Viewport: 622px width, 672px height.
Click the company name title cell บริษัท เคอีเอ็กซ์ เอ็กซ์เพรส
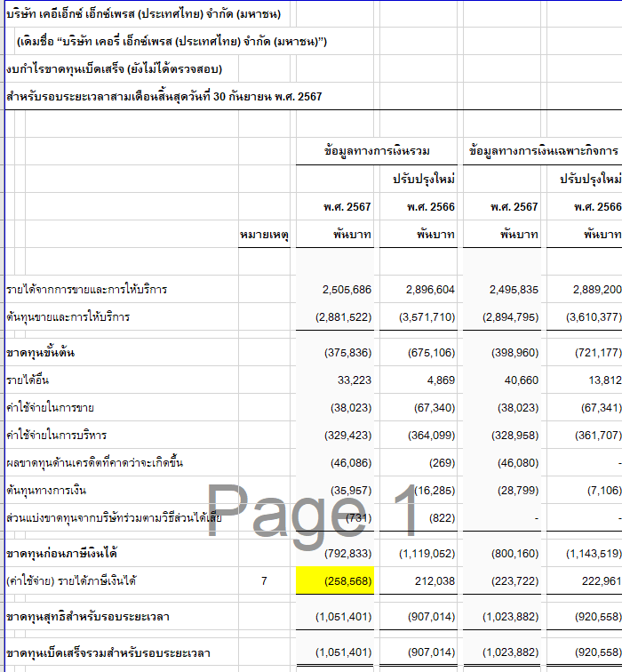(x=144, y=14)
